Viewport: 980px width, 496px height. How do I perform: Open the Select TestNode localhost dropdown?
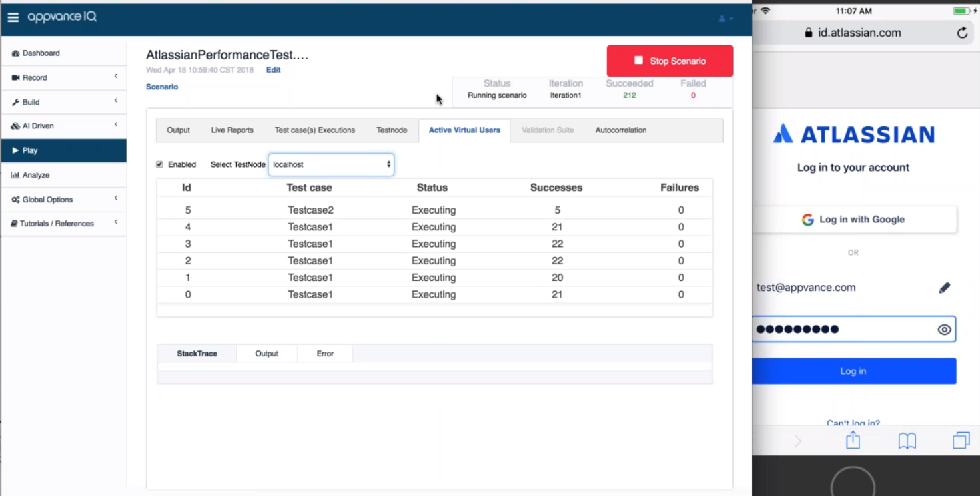(331, 164)
